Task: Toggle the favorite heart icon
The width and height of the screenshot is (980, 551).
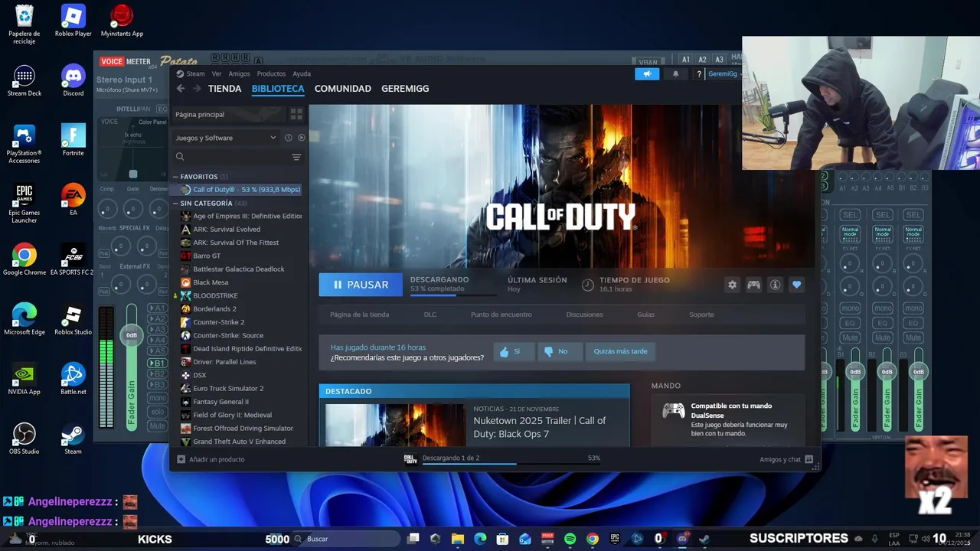Action: [796, 285]
